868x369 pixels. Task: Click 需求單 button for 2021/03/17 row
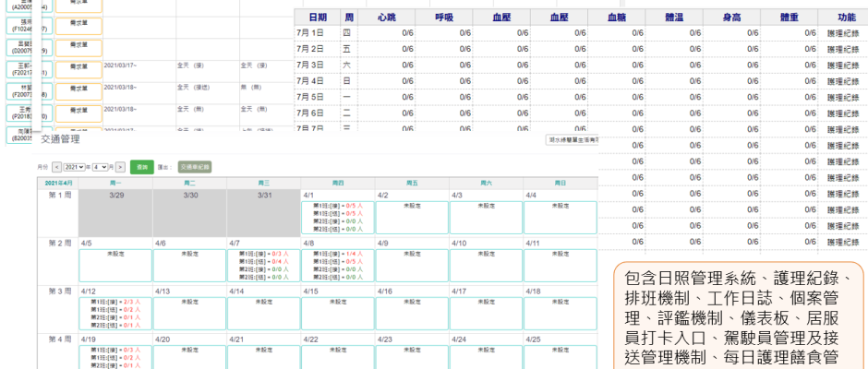[85, 66]
